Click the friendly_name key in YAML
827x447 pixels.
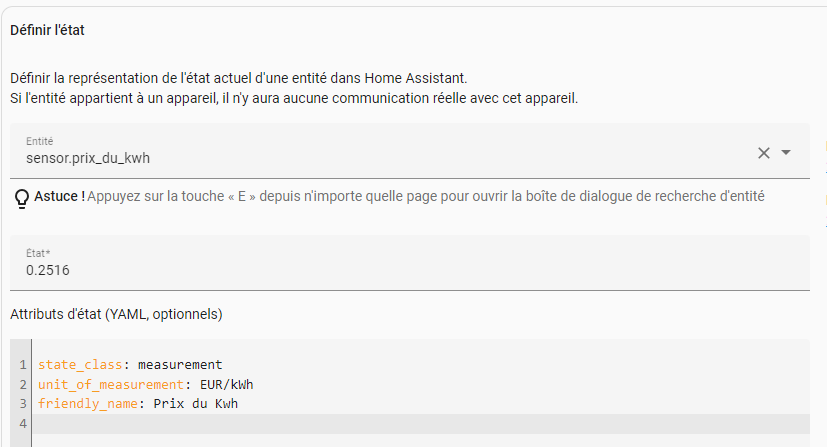click(88, 404)
